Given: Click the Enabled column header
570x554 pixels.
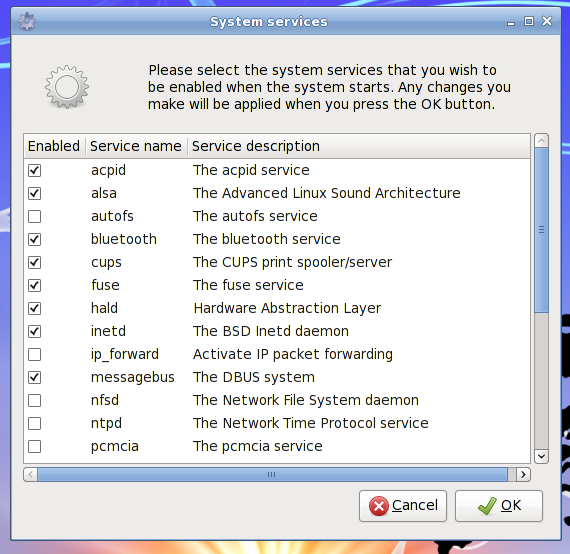Looking at the screenshot, I should 55,146.
